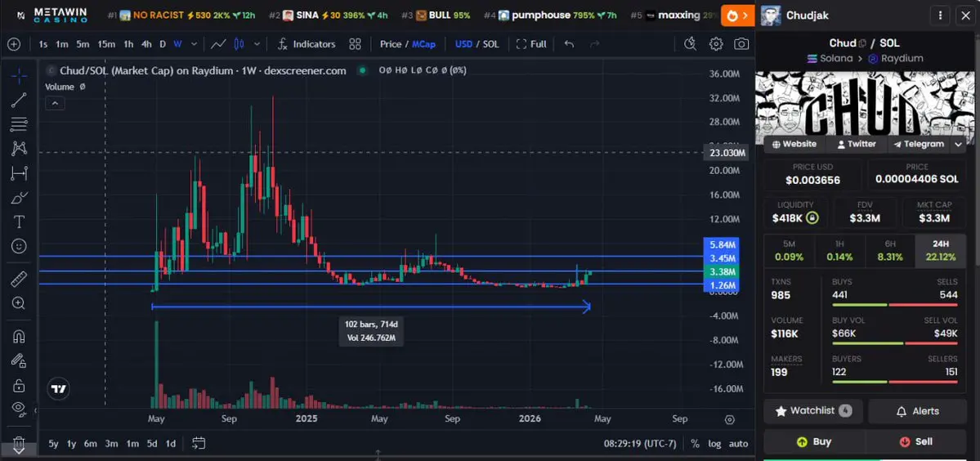Screen dimensions: 980x461
Task: Toggle stay in drawing mode
Action: tap(19, 360)
